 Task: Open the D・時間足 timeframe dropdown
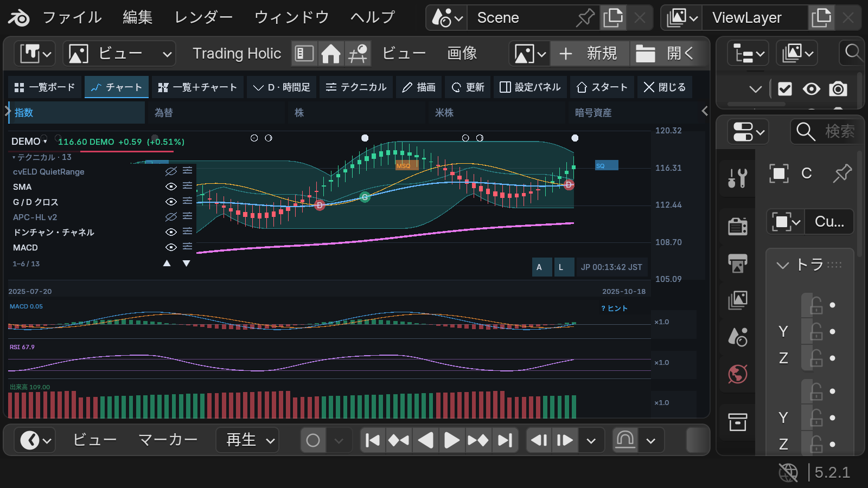[282, 87]
